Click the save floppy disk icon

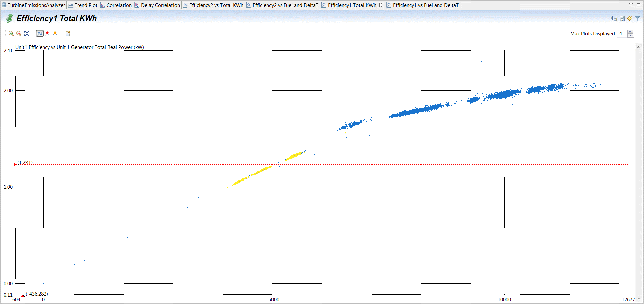(622, 18)
